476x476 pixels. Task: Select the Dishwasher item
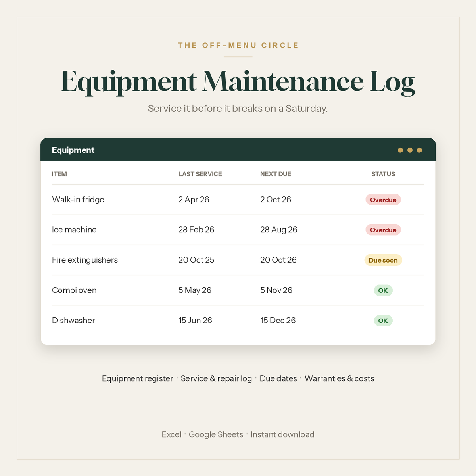pyautogui.click(x=73, y=321)
